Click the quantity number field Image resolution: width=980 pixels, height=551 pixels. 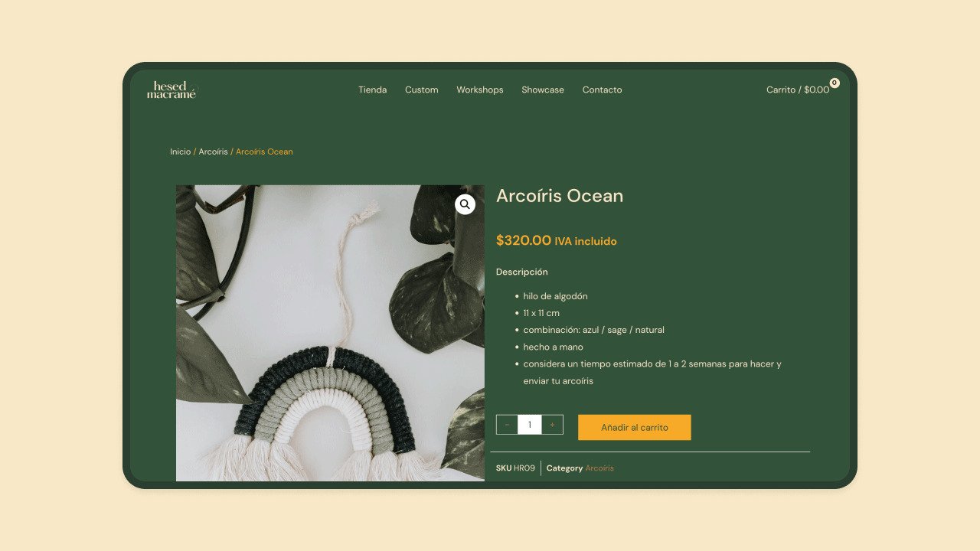(530, 425)
